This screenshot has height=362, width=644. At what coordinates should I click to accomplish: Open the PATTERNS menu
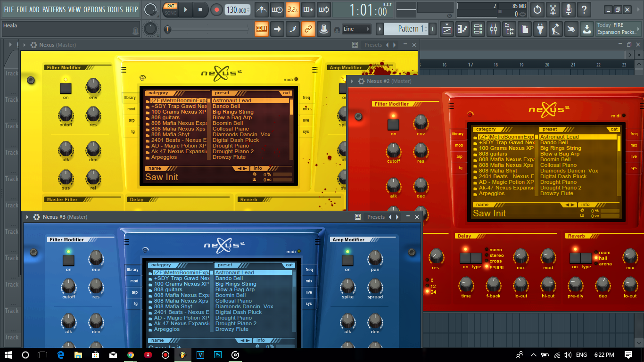pyautogui.click(x=54, y=9)
